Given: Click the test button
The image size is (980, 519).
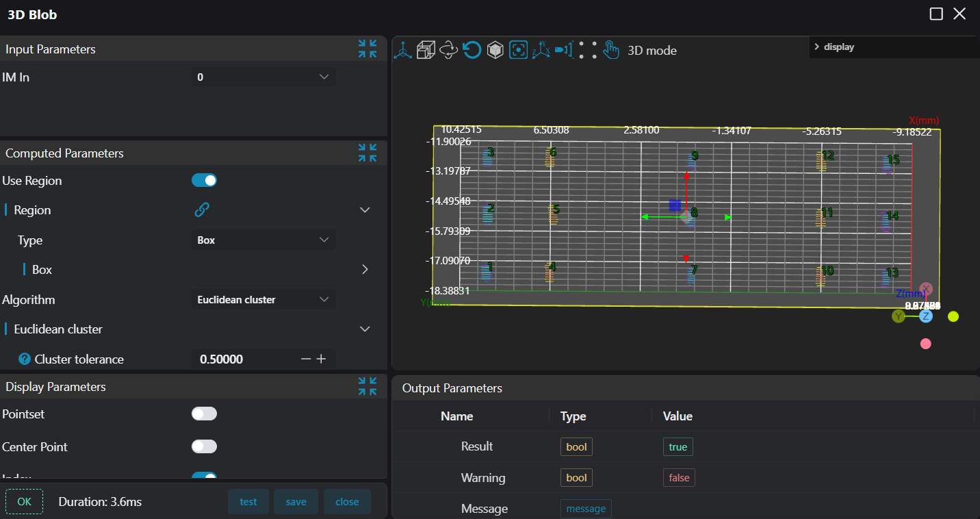Looking at the screenshot, I should click(x=248, y=502).
